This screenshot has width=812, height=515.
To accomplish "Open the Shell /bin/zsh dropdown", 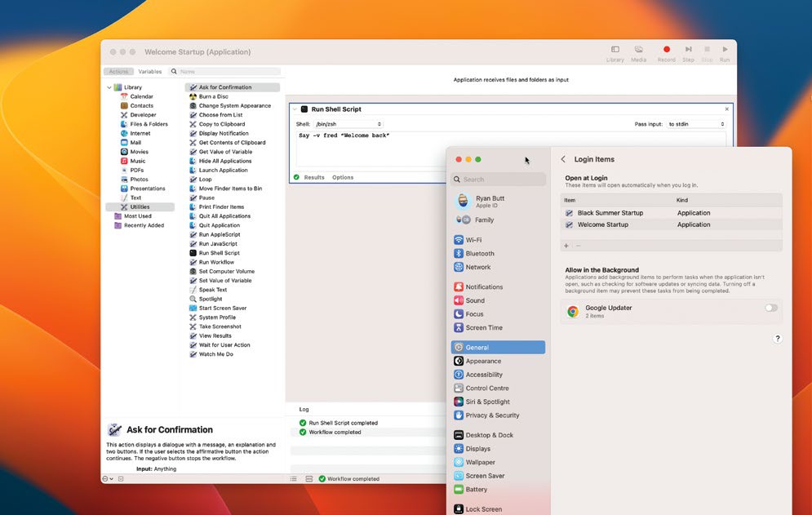I will (x=348, y=124).
